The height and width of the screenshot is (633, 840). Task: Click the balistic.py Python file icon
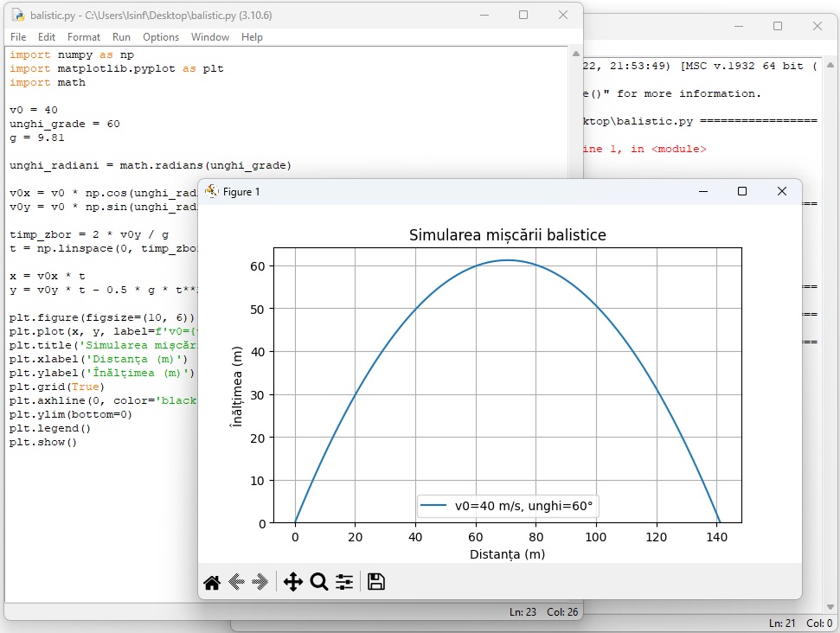pos(17,16)
